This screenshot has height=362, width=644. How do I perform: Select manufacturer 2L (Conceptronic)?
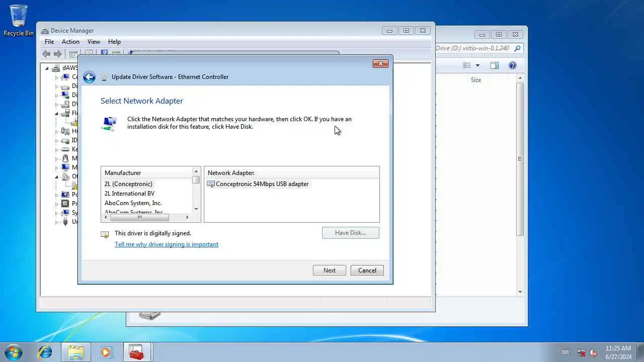[x=128, y=184]
